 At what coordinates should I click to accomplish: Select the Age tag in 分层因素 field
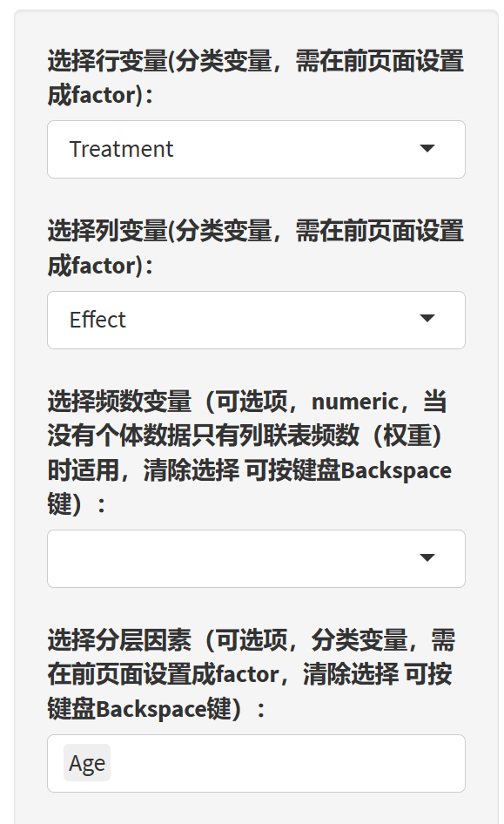[x=87, y=762]
